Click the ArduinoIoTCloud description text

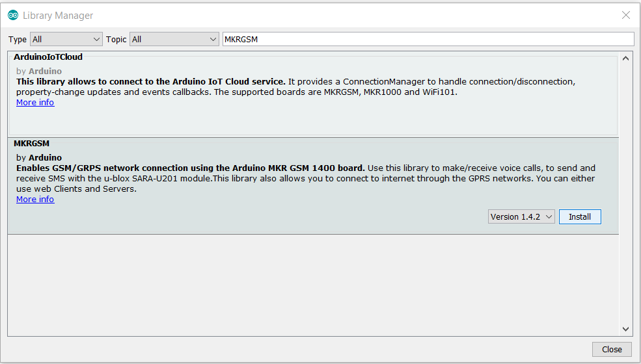293,87
